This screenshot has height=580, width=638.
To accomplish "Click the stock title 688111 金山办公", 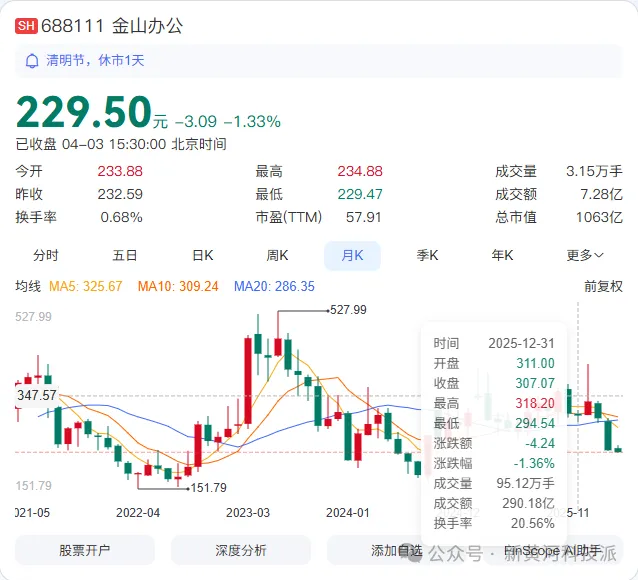I will point(112,26).
